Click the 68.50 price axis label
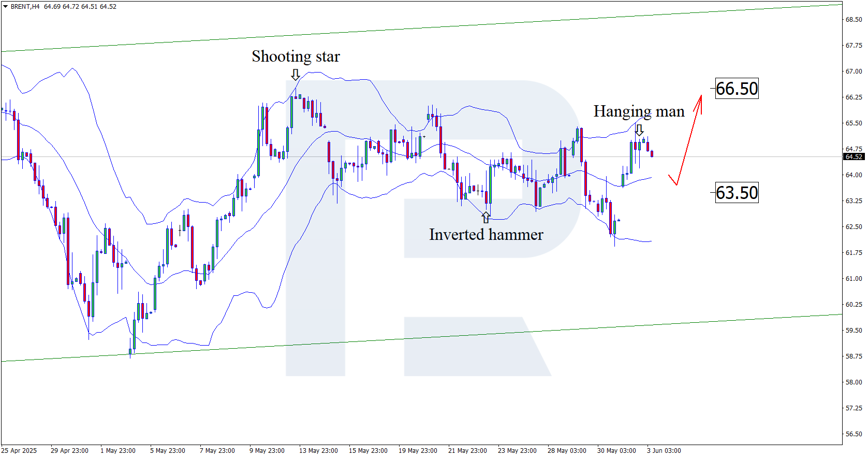The height and width of the screenshot is (457, 868). pos(854,20)
